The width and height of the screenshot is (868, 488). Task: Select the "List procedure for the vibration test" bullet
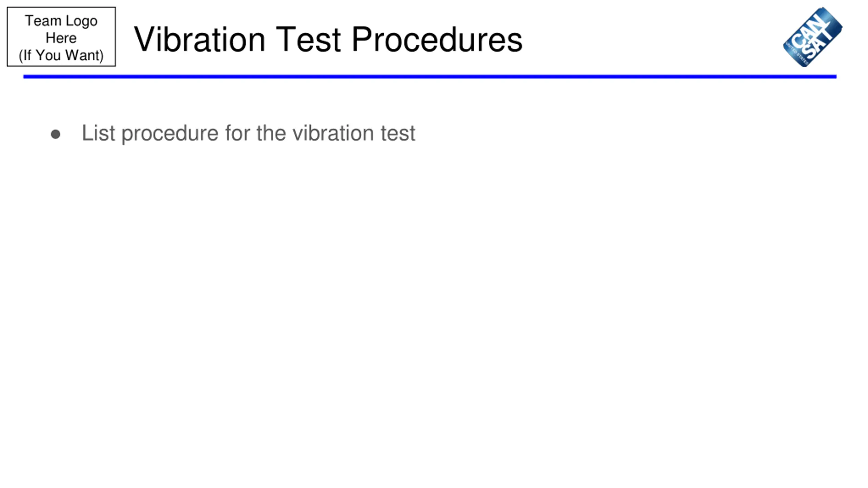point(249,133)
